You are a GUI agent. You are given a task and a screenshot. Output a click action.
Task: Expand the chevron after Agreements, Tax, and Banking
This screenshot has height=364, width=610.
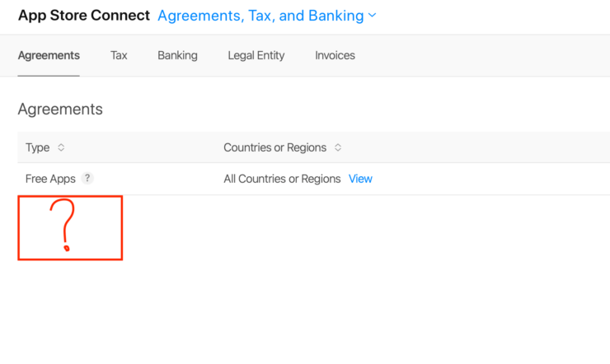[x=373, y=16]
